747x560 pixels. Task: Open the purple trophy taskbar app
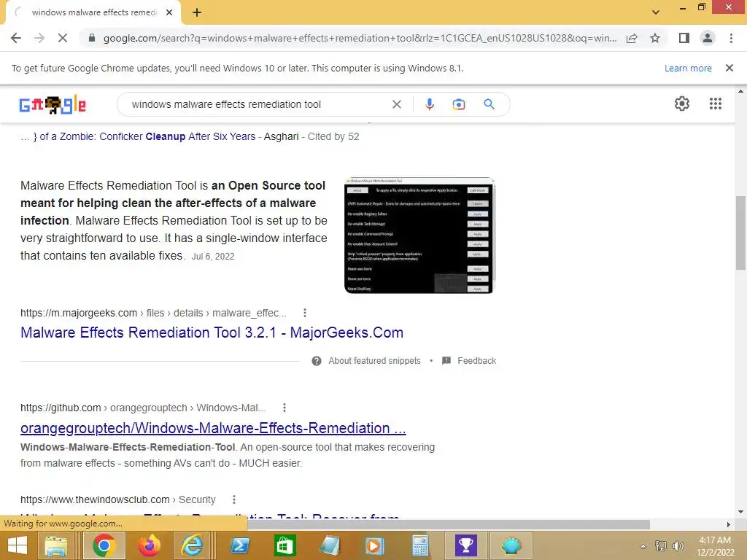pyautogui.click(x=465, y=545)
